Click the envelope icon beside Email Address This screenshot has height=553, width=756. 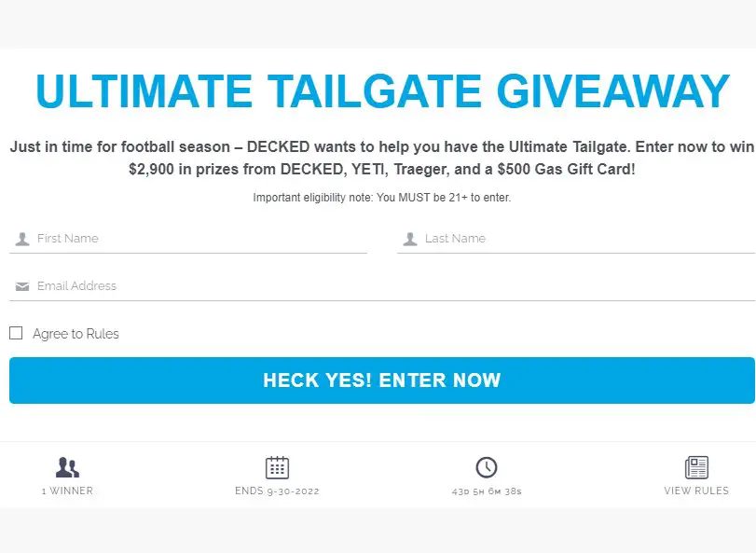click(x=22, y=286)
